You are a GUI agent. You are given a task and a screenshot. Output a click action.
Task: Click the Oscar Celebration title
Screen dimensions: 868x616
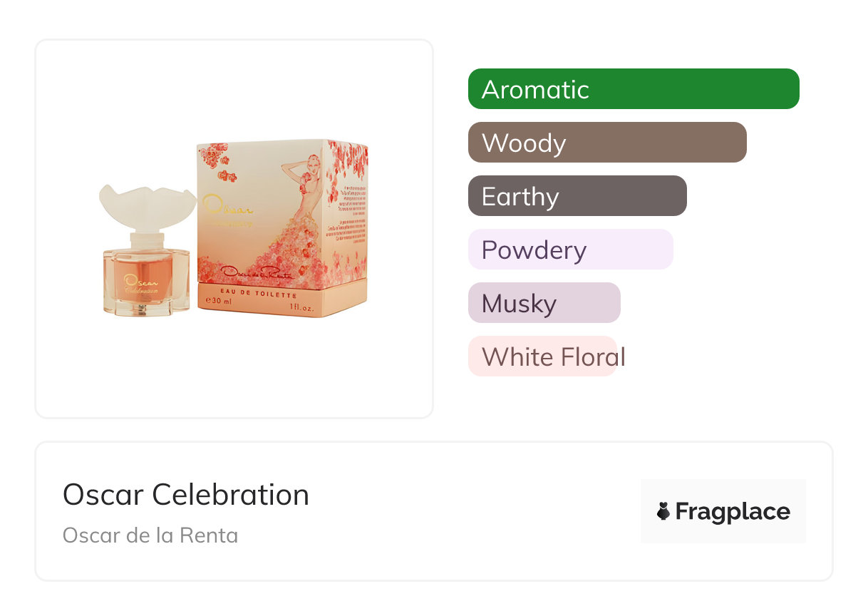(186, 494)
